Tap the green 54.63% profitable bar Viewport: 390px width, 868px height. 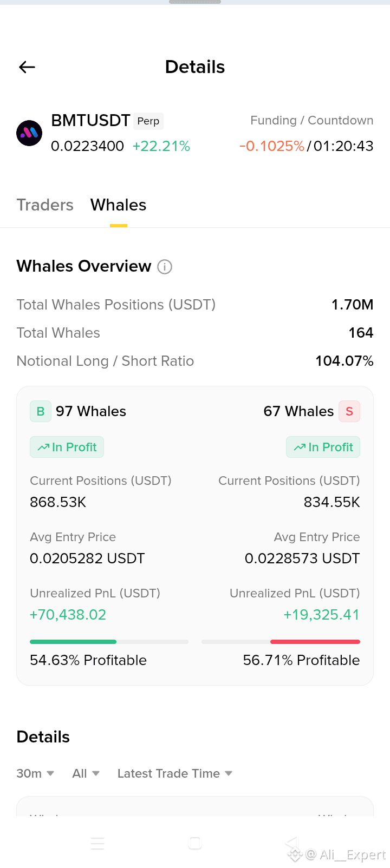(73, 642)
